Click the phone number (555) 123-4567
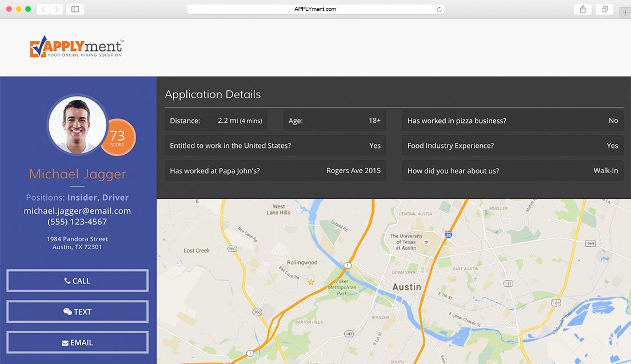631x364 pixels. pyautogui.click(x=77, y=222)
